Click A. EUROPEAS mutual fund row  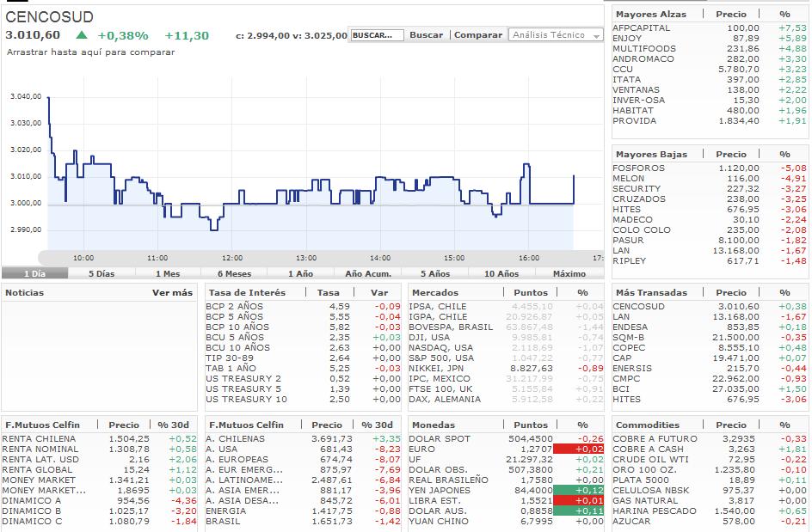click(303, 460)
